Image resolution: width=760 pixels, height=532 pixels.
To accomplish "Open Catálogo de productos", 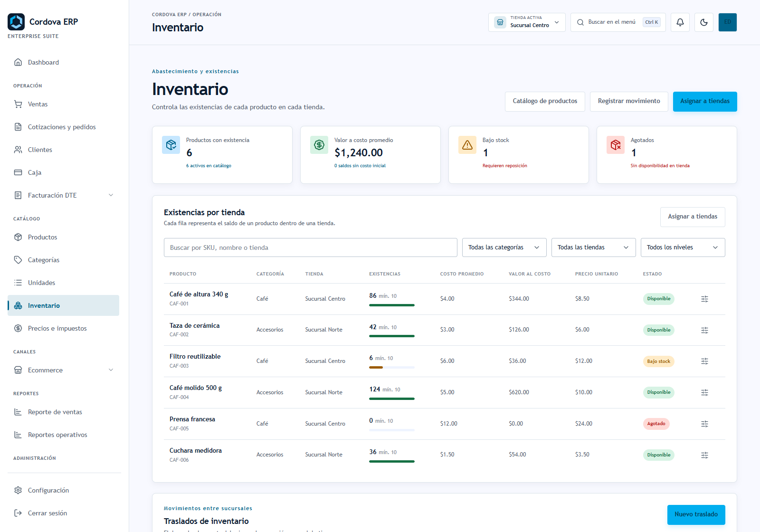I will click(x=545, y=102).
